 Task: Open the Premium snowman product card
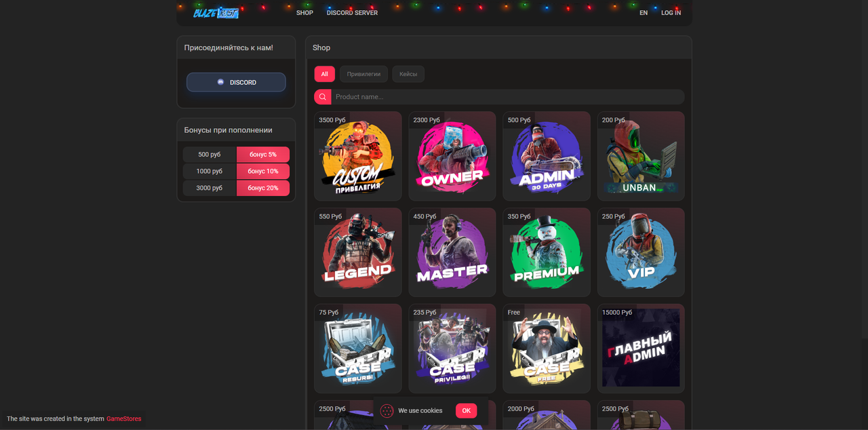pyautogui.click(x=547, y=252)
